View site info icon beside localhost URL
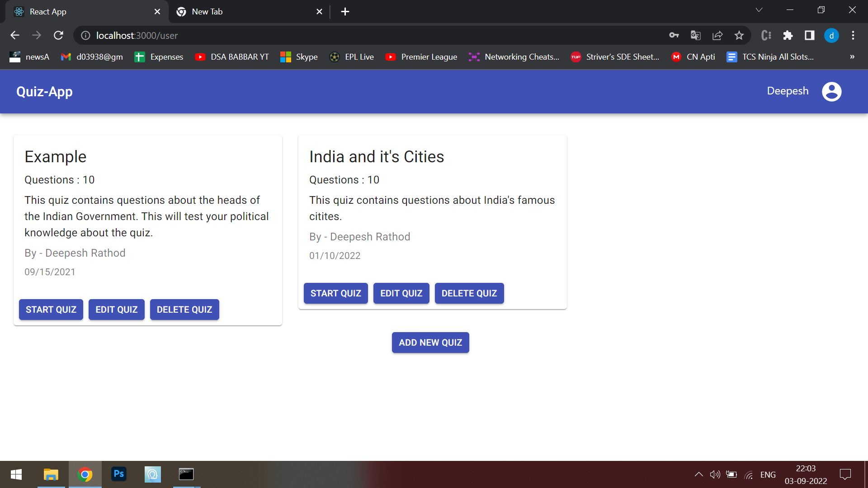The width and height of the screenshot is (868, 488). (85, 35)
